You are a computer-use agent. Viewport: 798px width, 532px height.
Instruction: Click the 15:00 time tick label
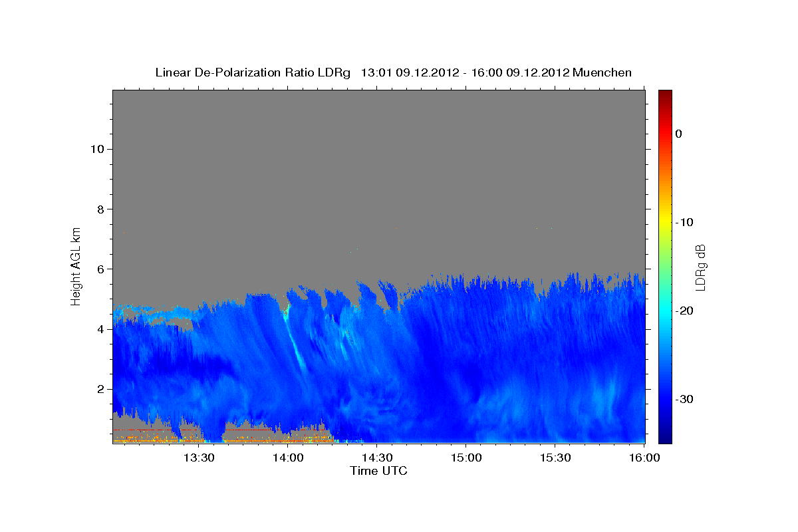[x=466, y=458]
